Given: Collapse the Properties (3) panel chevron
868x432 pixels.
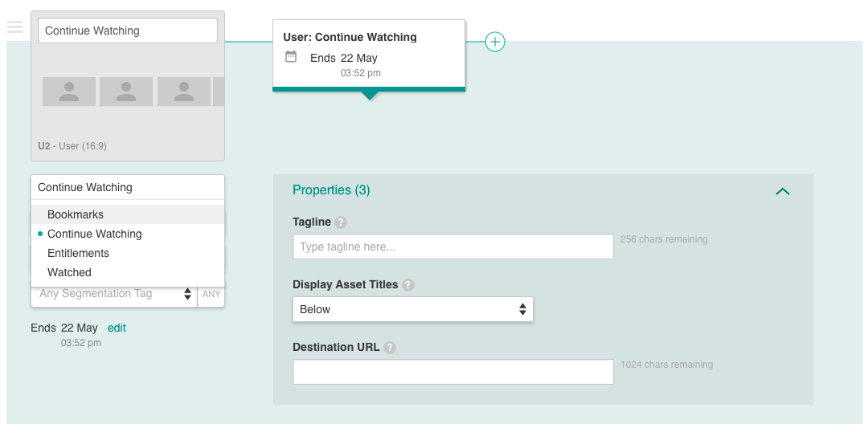Looking at the screenshot, I should [x=783, y=191].
